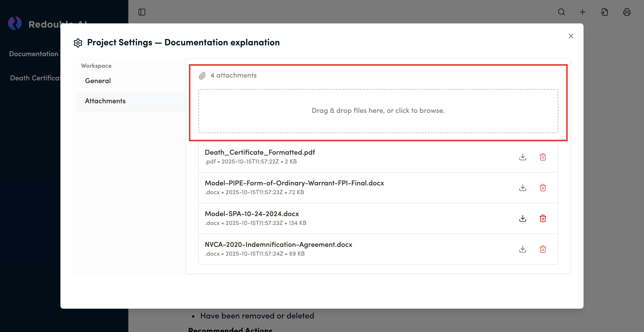Click the NVCA-2020-Indemnification-Agreement.docx file name

pyautogui.click(x=278, y=245)
